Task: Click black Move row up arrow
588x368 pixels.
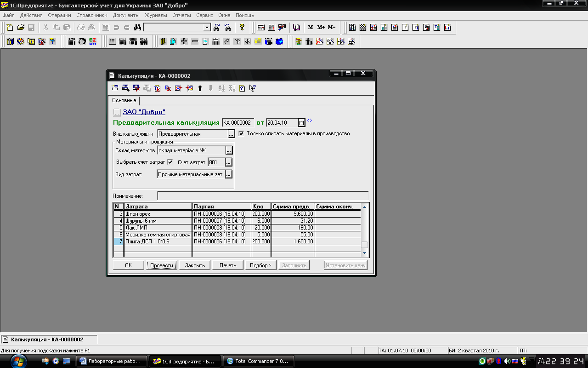Action: tap(200, 88)
